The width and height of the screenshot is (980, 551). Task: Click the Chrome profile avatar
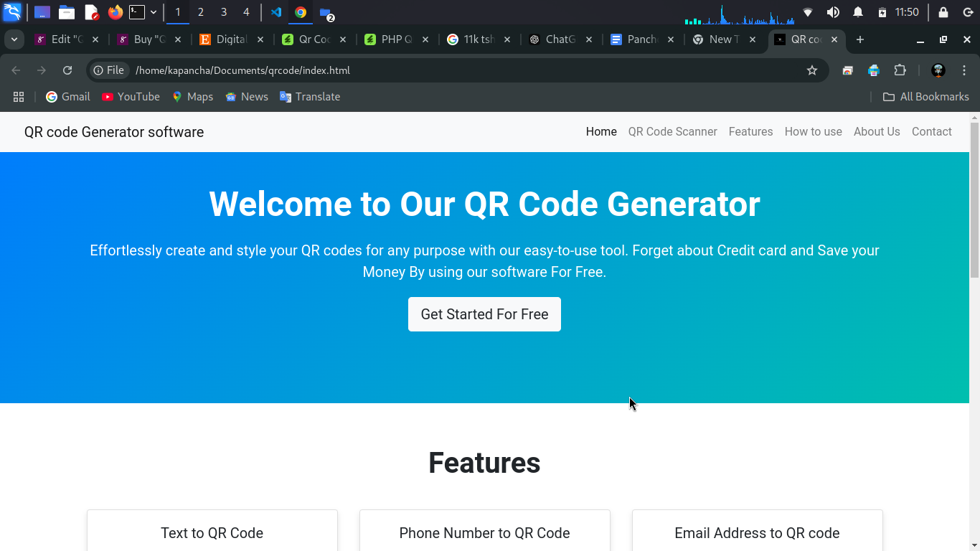coord(938,70)
